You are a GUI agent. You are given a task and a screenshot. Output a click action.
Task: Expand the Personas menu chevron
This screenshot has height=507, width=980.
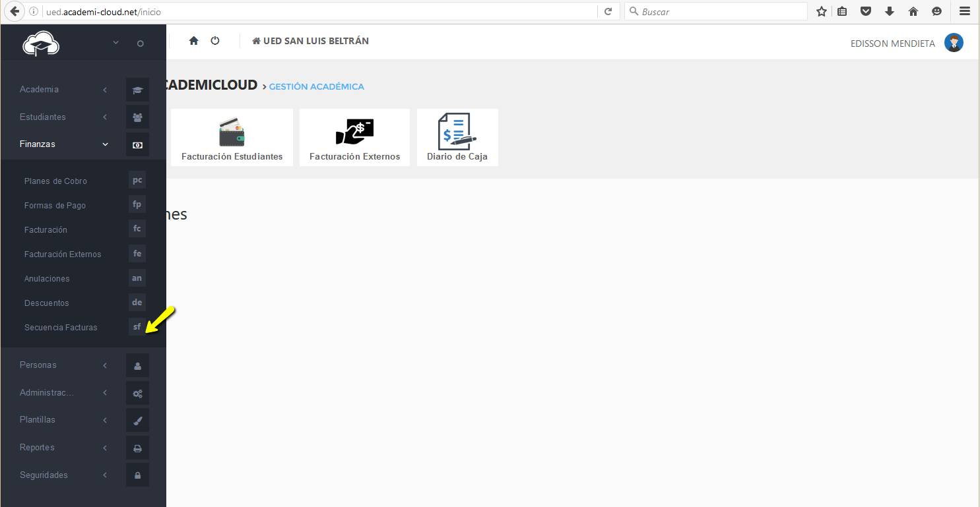point(105,365)
